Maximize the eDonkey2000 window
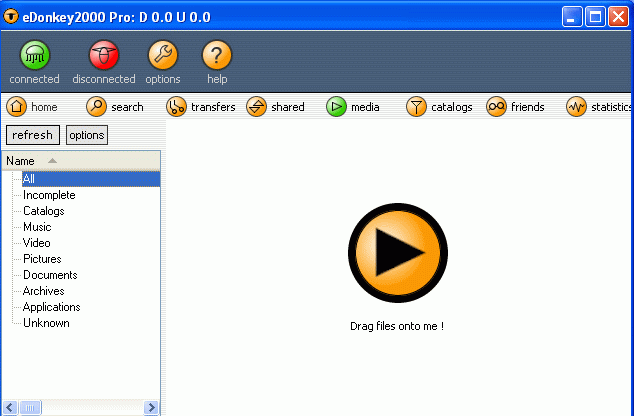The width and height of the screenshot is (634, 416). (595, 17)
